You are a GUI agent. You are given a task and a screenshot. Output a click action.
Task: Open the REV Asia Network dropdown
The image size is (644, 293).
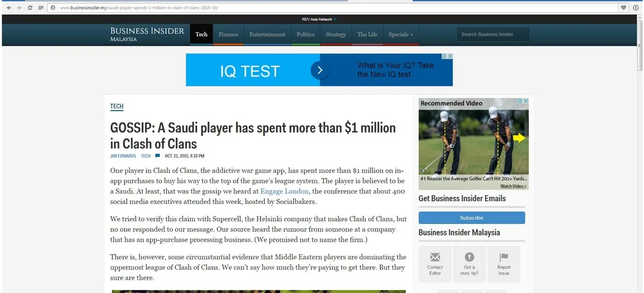pyautogui.click(x=319, y=19)
